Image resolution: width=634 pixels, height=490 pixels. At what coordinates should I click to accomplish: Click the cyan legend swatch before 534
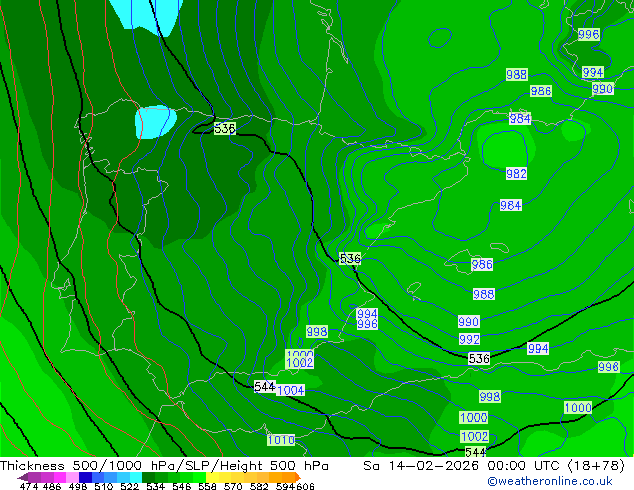(x=136, y=477)
